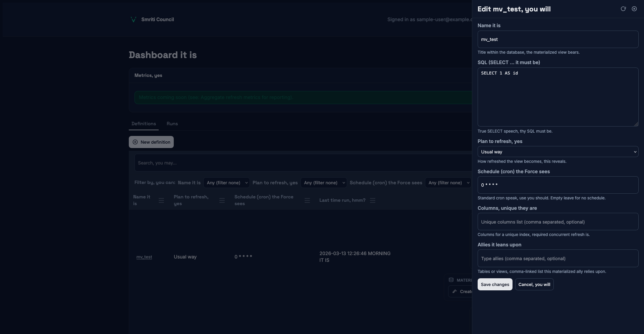The width and height of the screenshot is (644, 334).
Task: Click the refresh icon in the edit panel header
Action: point(623,9)
